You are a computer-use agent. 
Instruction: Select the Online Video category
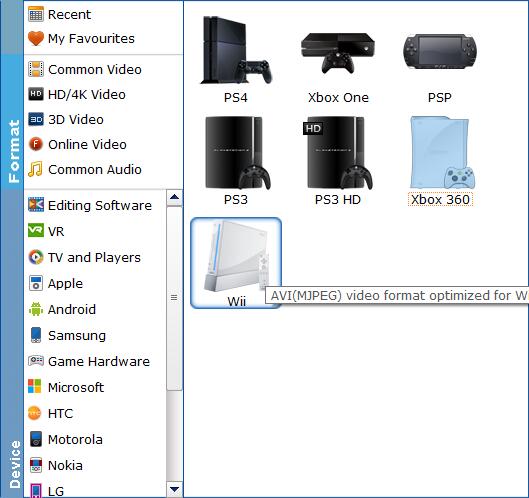(78, 144)
